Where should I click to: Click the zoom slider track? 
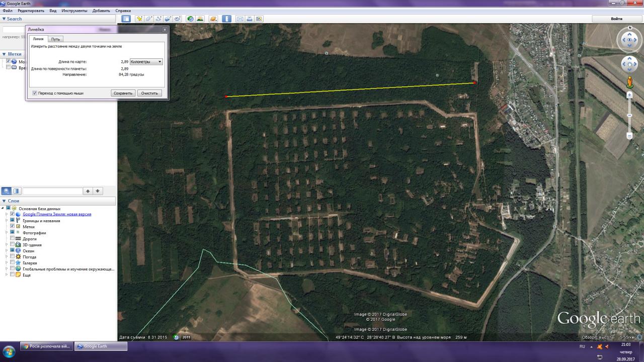point(629,115)
